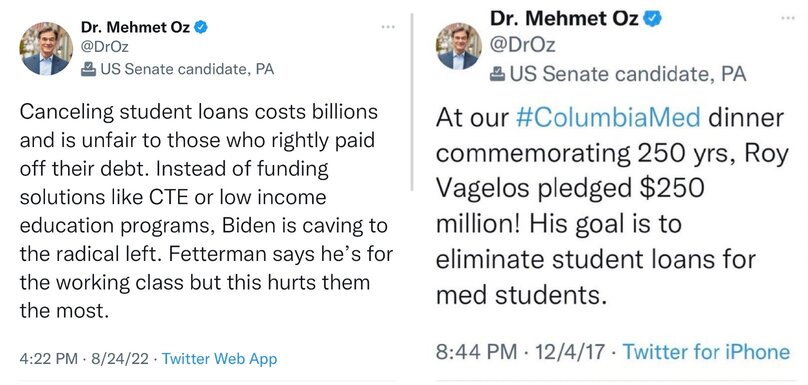Open the profile picture on the right tweet
The width and height of the screenshot is (808, 385).
pyautogui.click(x=458, y=46)
